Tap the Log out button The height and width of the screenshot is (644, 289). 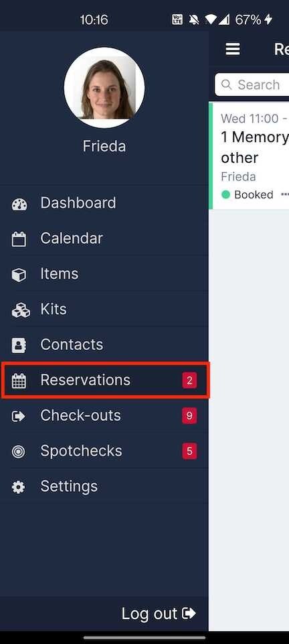tap(159, 614)
